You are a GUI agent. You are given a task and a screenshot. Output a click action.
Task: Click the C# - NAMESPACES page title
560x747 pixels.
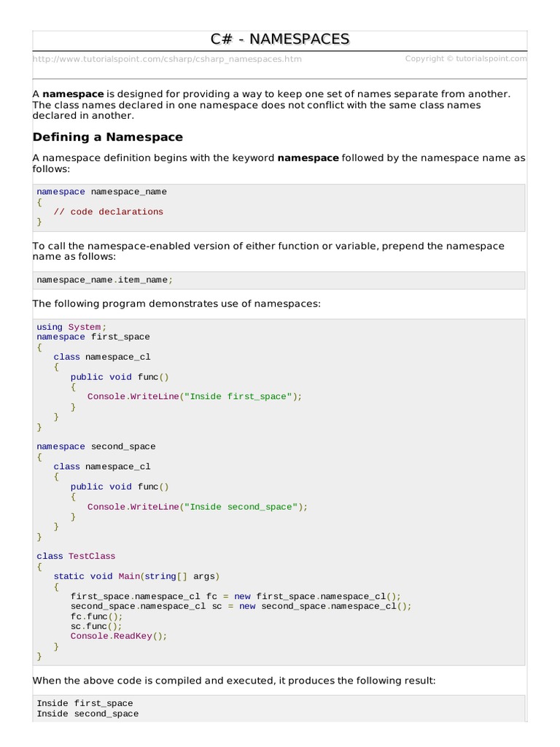tap(279, 39)
